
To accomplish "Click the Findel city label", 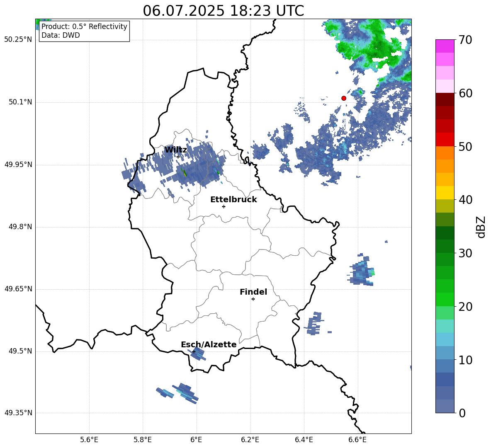I will pyautogui.click(x=253, y=292).
